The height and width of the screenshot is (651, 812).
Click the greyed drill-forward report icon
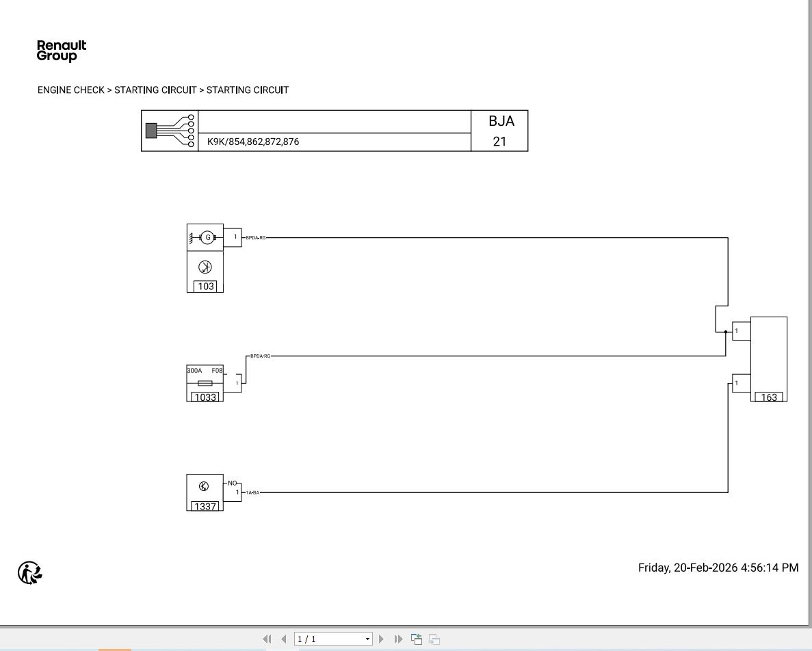click(434, 639)
